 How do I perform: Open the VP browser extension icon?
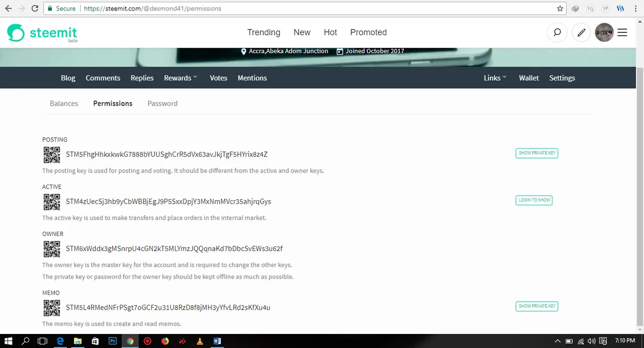605,9
